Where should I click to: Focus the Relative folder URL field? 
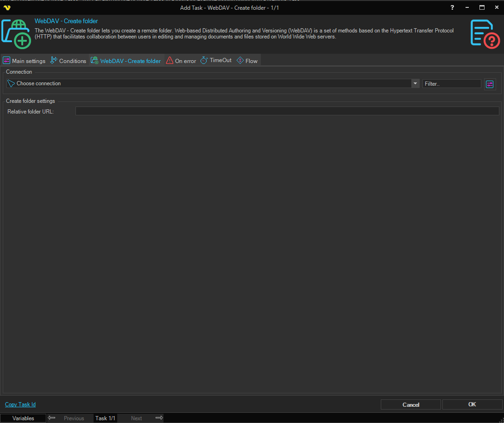(x=287, y=111)
